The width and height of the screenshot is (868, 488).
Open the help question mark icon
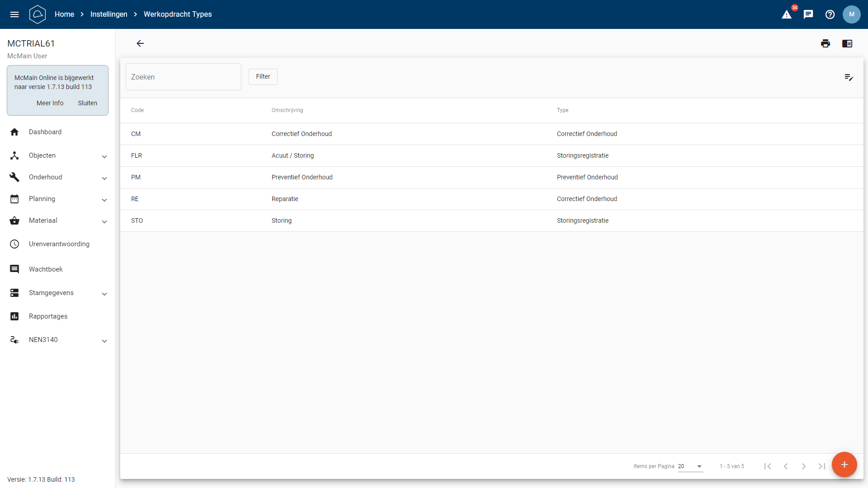(830, 14)
